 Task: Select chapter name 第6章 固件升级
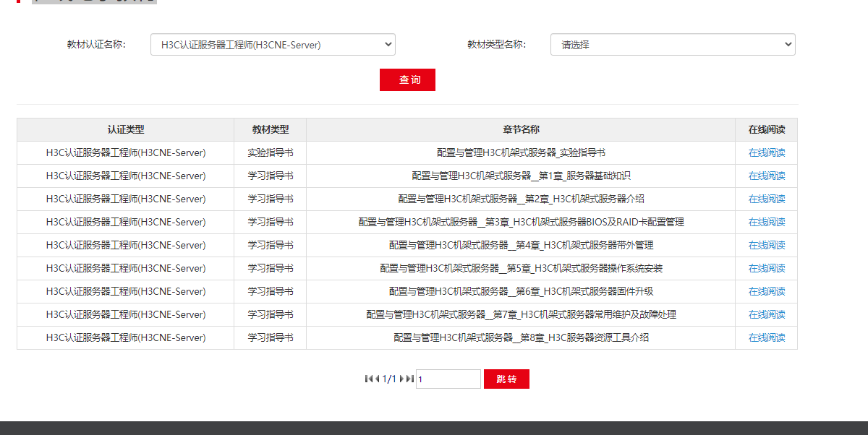coord(521,291)
